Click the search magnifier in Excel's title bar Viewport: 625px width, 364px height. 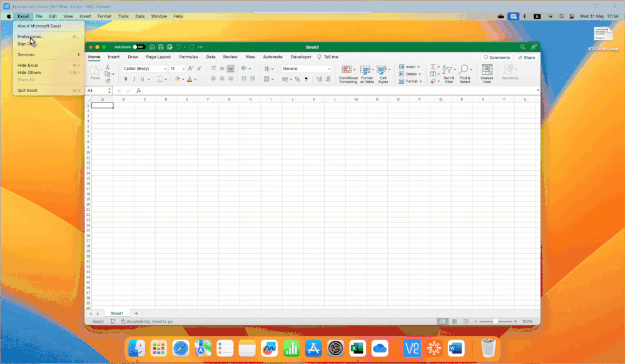tap(522, 47)
